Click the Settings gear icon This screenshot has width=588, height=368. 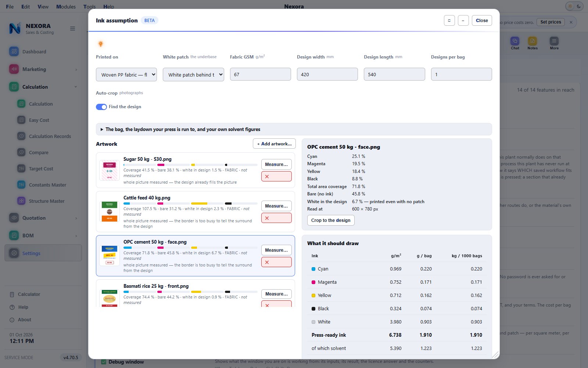(14, 253)
